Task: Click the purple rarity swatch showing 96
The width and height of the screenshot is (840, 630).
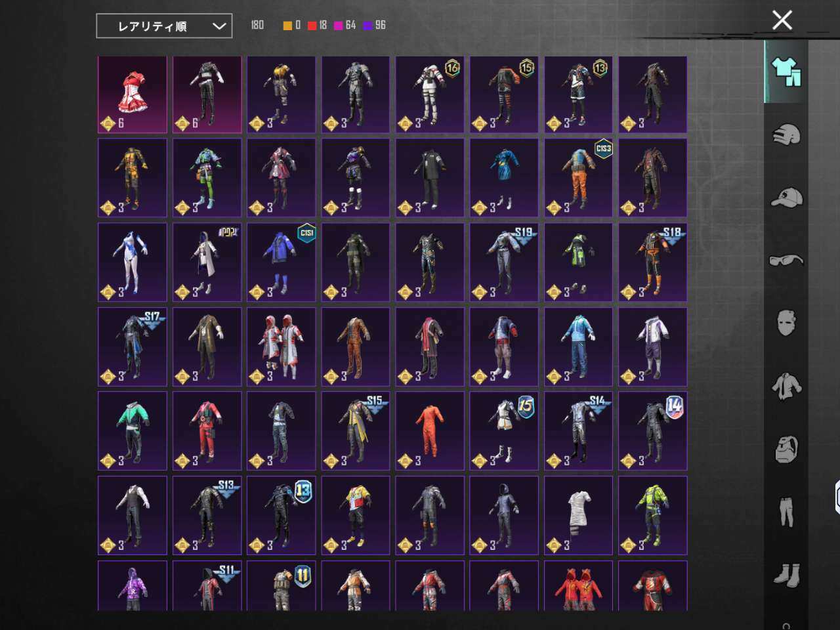Action: click(x=368, y=26)
